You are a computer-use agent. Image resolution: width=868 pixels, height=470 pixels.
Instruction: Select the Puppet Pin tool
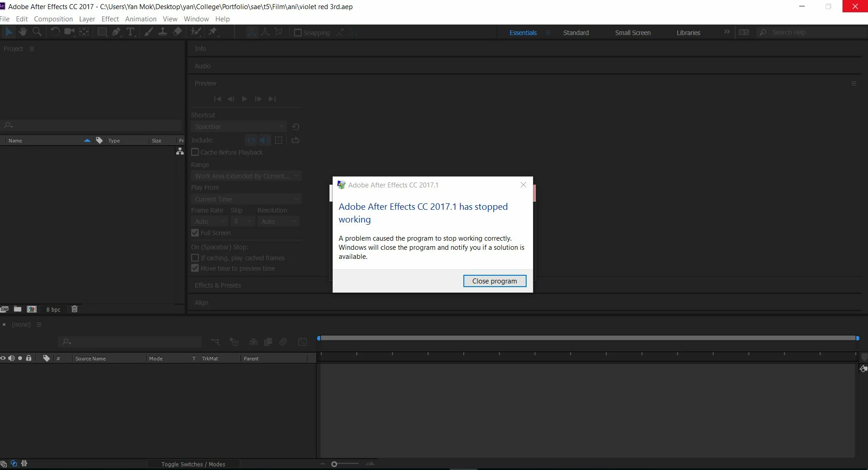(213, 32)
